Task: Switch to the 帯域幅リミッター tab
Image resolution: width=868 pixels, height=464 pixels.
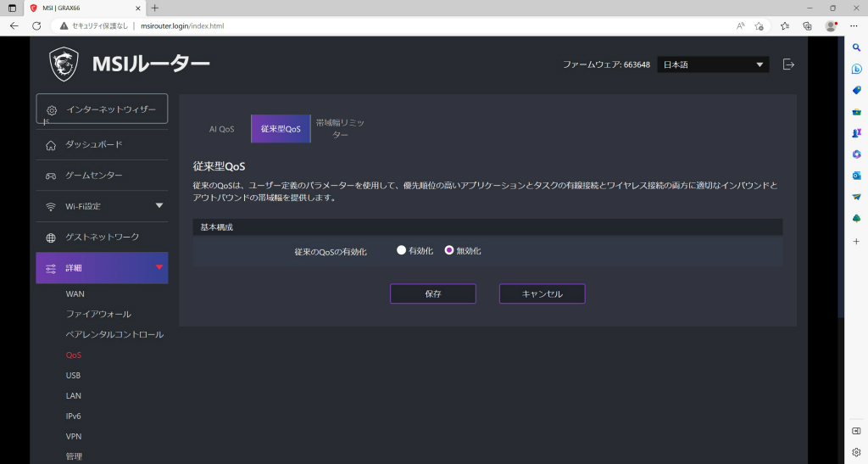Action: click(x=340, y=128)
